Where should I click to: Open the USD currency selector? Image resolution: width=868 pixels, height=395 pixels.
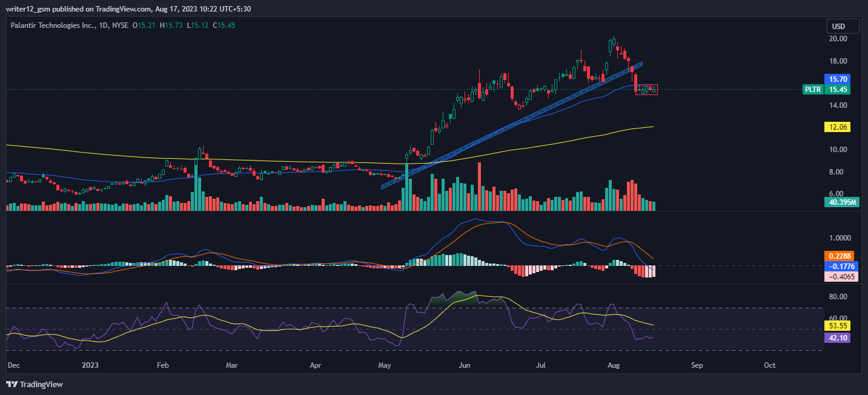click(843, 26)
